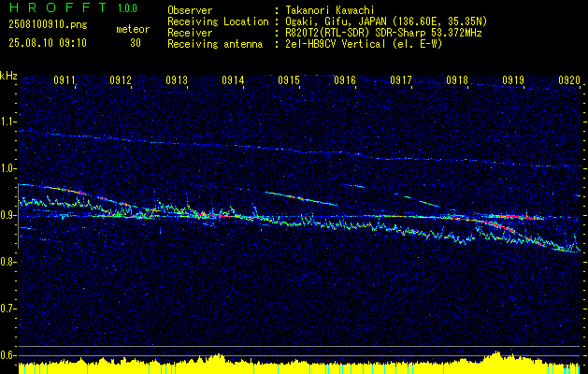The width and height of the screenshot is (588, 374).
Task: Click time marker 0916
Action: click(345, 79)
